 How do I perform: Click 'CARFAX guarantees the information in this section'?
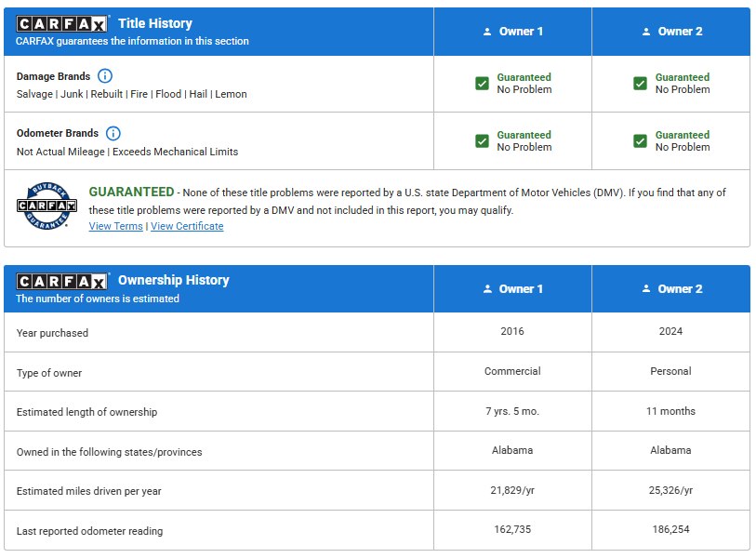[132, 41]
